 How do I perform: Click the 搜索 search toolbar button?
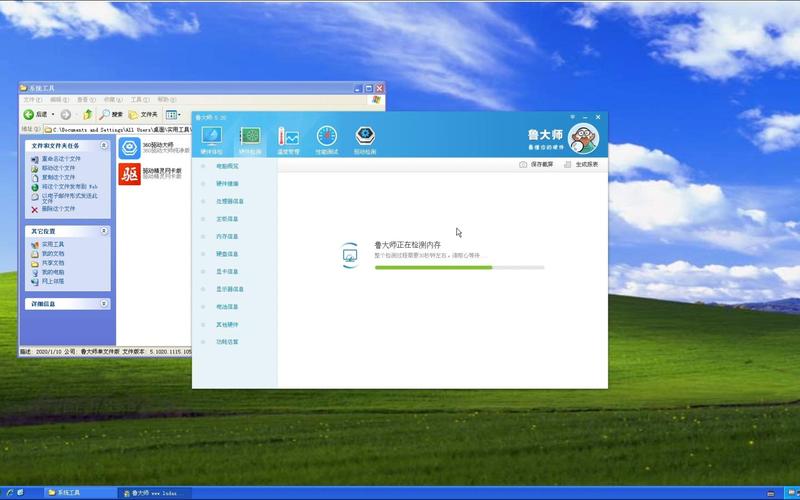tap(111, 115)
